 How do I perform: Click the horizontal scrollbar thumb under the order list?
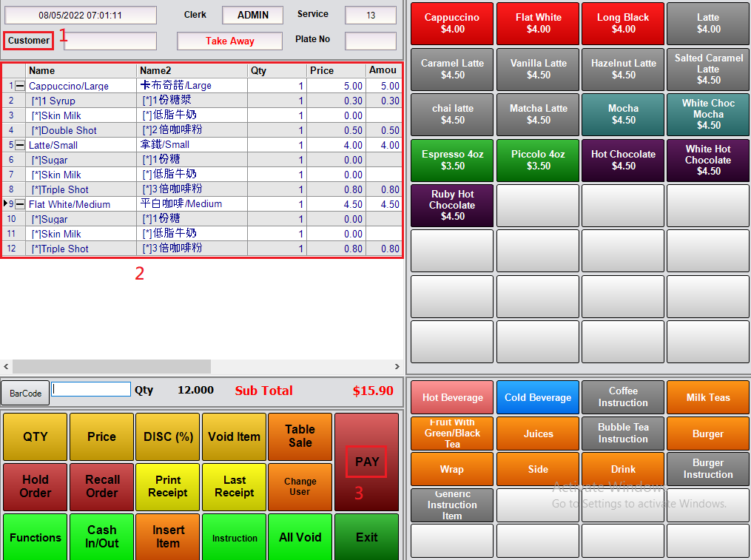click(x=112, y=366)
